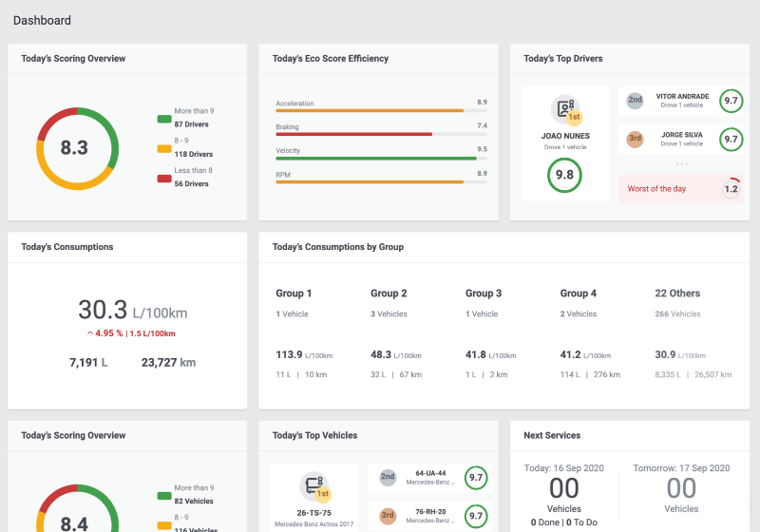
Task: Click the 8.4 vehicles scoring donut chart
Action: (78, 508)
